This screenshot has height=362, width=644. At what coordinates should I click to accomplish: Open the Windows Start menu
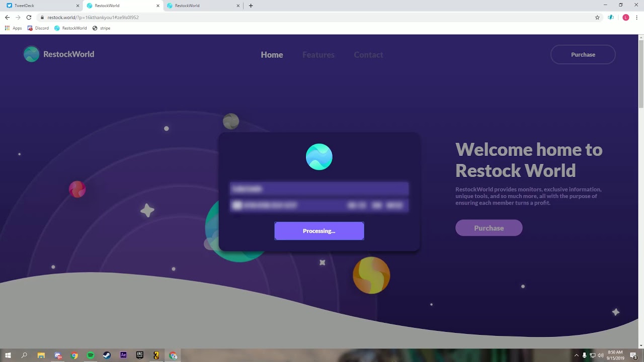point(8,355)
